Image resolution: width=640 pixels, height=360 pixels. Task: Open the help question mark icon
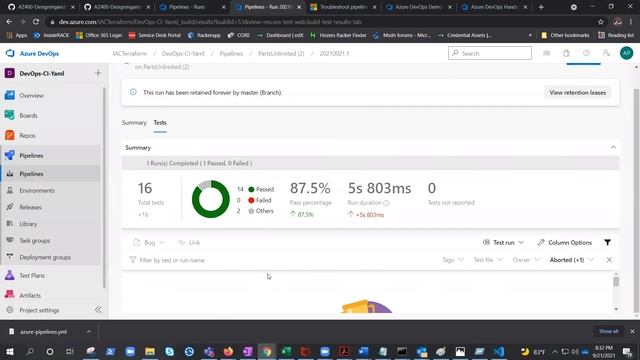(x=586, y=53)
